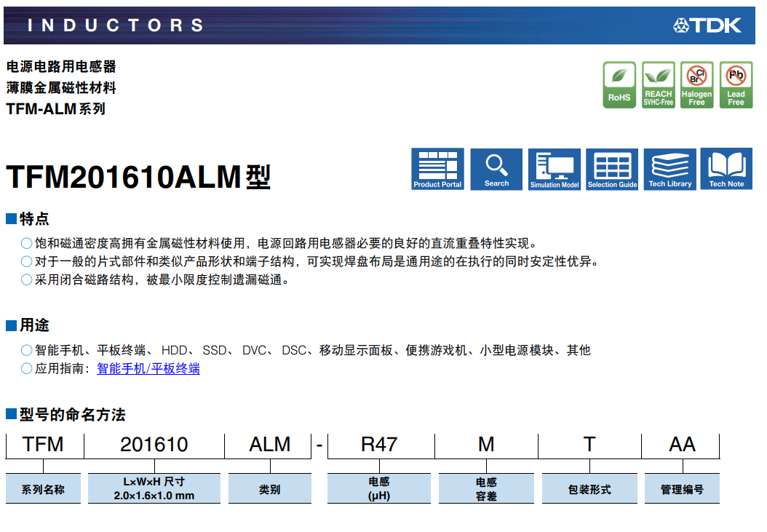The height and width of the screenshot is (532, 767).
Task: Follow the 智能手机/平板终端 application guide link
Action: pos(148,368)
